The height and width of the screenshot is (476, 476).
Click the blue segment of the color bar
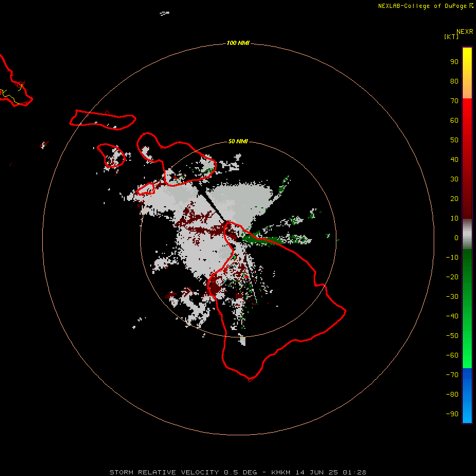(467, 396)
